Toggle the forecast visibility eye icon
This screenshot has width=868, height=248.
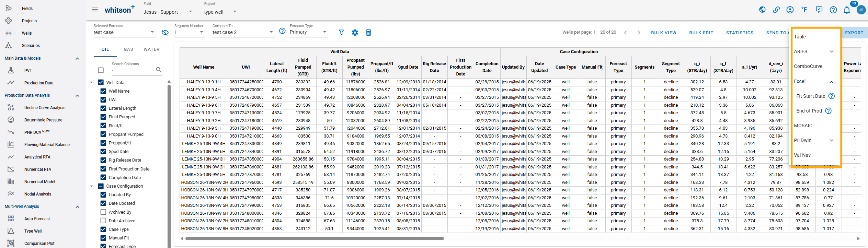point(165,33)
